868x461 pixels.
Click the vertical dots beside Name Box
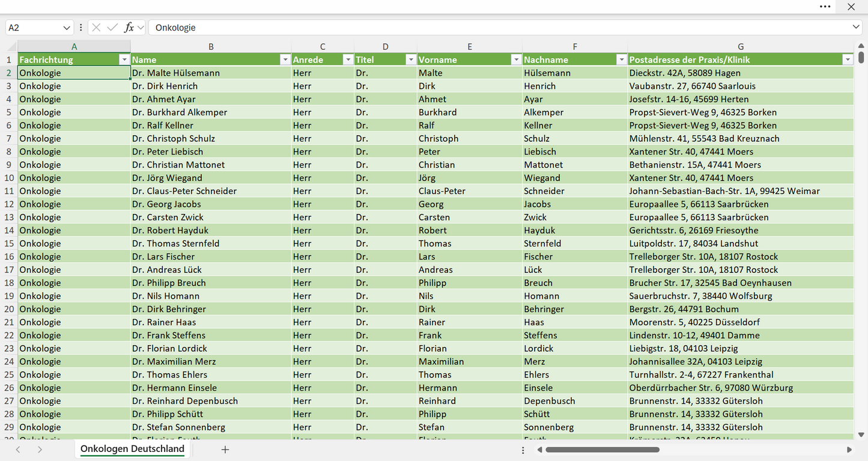(80, 28)
